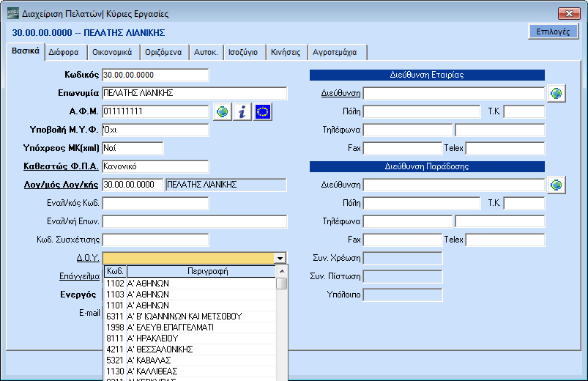Click the application icon in title bar
The image size is (588, 381).
[13, 13]
